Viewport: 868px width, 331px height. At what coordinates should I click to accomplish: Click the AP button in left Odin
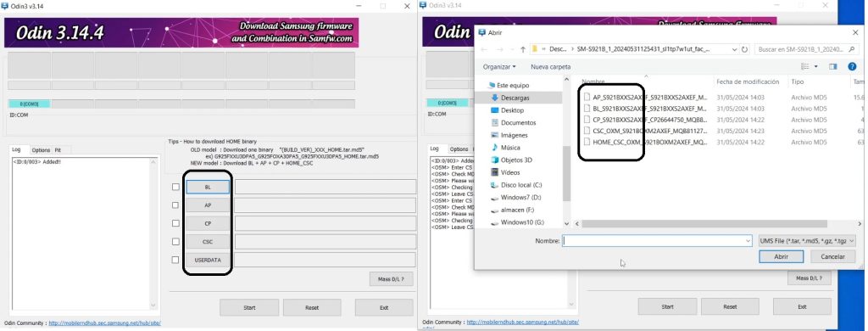coord(209,205)
